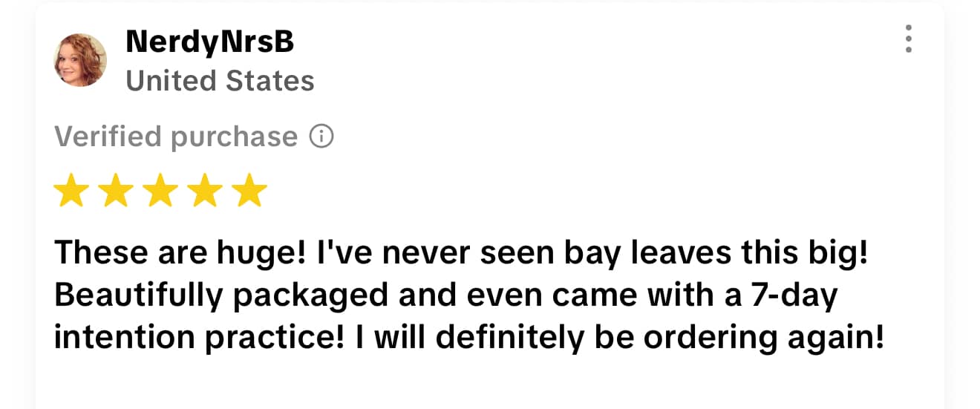Click the phrase "These are huge!"
980x409 pixels.
(177, 255)
